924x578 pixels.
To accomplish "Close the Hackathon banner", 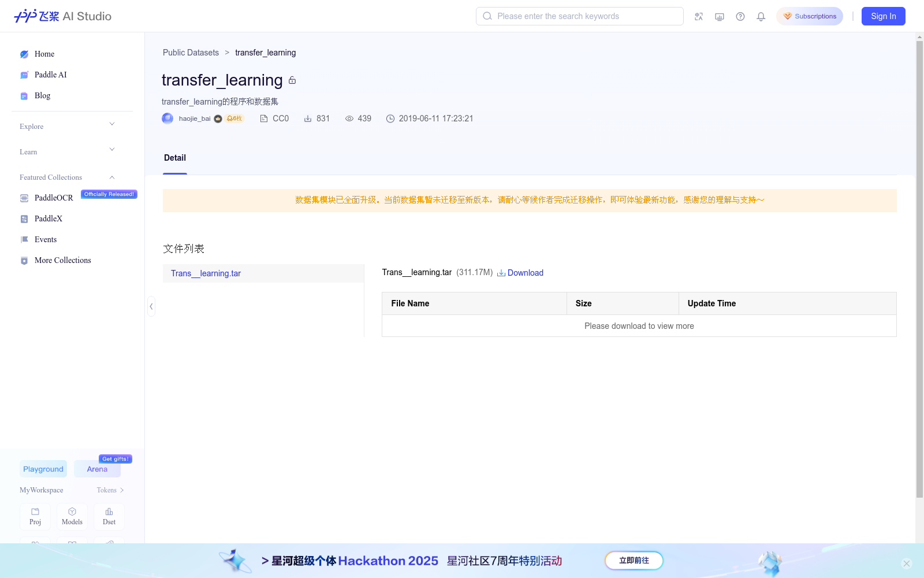I will [907, 564].
